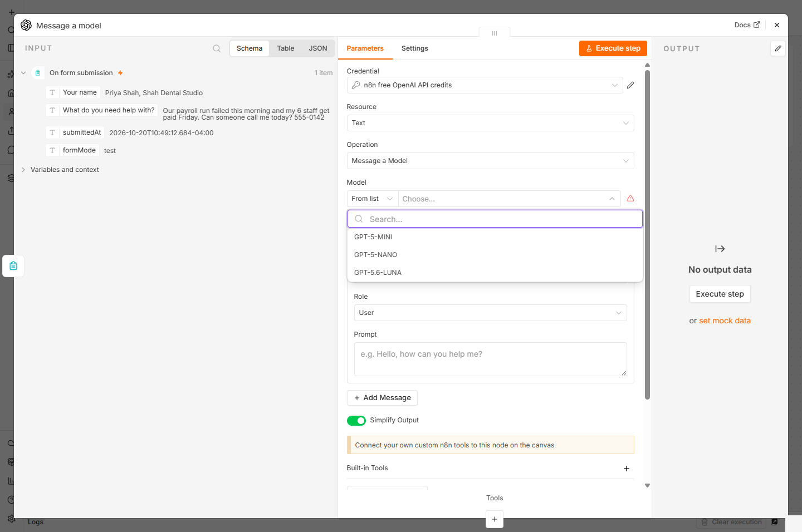Switch to the Settings tab

(415, 48)
